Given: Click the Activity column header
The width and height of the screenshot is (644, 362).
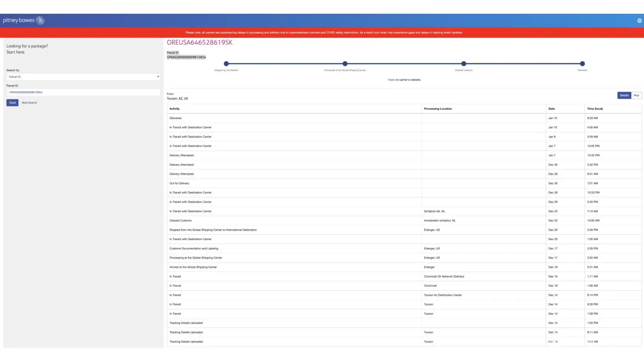Looking at the screenshot, I should click(x=174, y=109).
